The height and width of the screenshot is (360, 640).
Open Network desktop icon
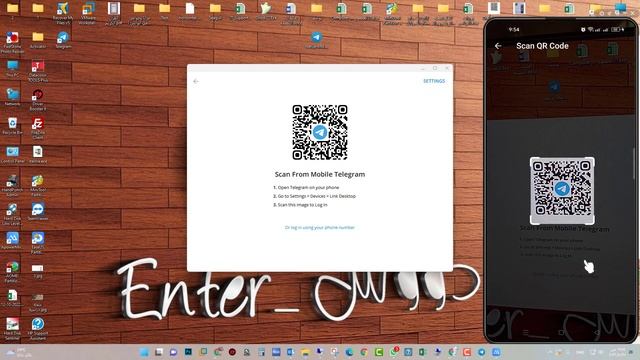pos(12,97)
